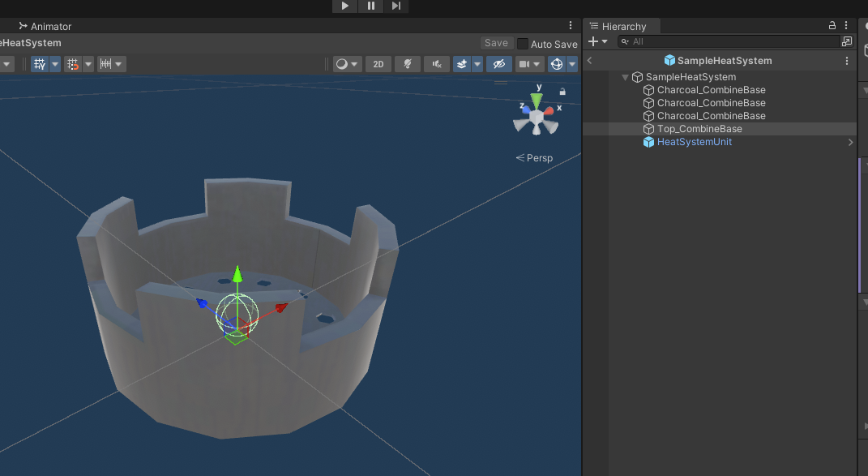Open the grid snapping settings dropdown
868x476 pixels.
click(x=55, y=64)
